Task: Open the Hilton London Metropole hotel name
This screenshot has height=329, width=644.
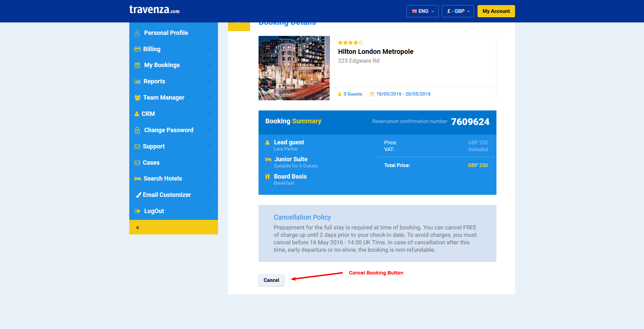Action: (376, 52)
